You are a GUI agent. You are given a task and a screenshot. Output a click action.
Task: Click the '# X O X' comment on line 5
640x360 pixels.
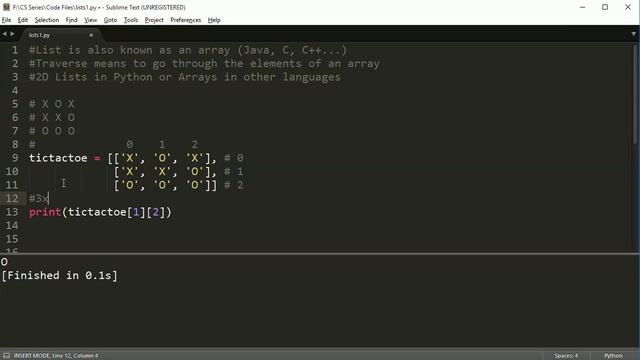point(52,104)
